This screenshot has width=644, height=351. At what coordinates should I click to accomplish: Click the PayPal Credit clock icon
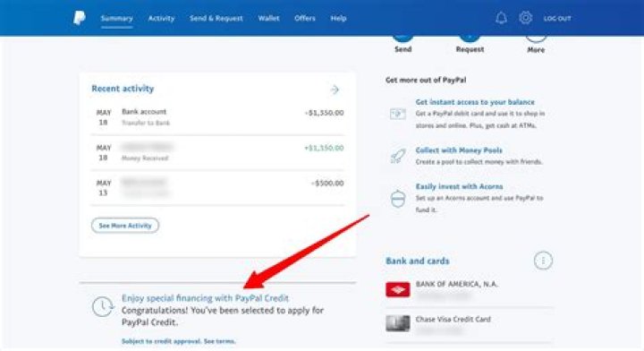(x=103, y=306)
